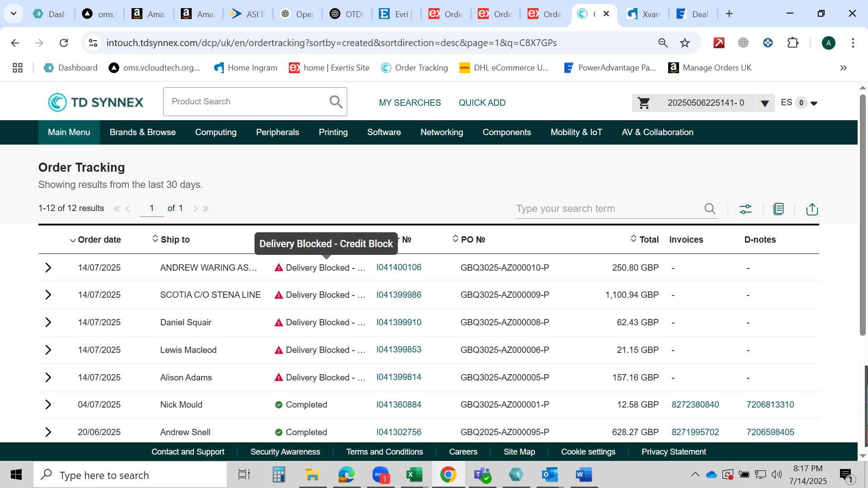Screen dimensions: 868x488
Task: Open Brands & Browse menu
Action: [142, 132]
